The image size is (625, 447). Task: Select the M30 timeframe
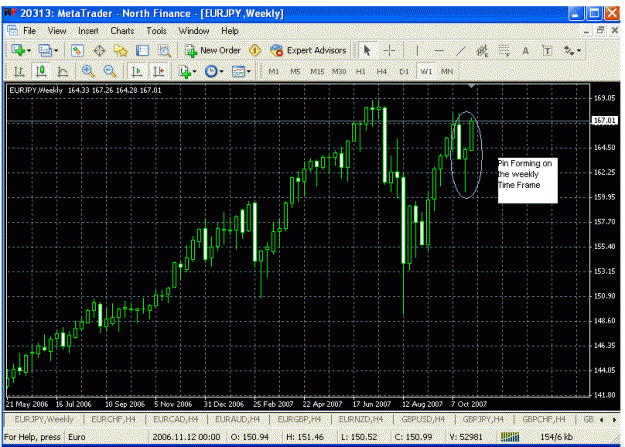point(339,71)
